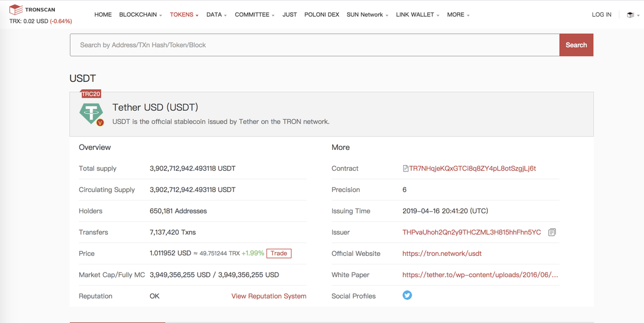This screenshot has height=323, width=644.
Task: Expand the DATA menu
Action: coord(216,15)
